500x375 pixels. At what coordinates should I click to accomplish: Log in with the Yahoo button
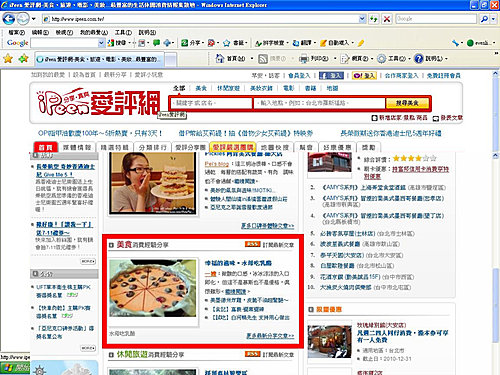(364, 76)
